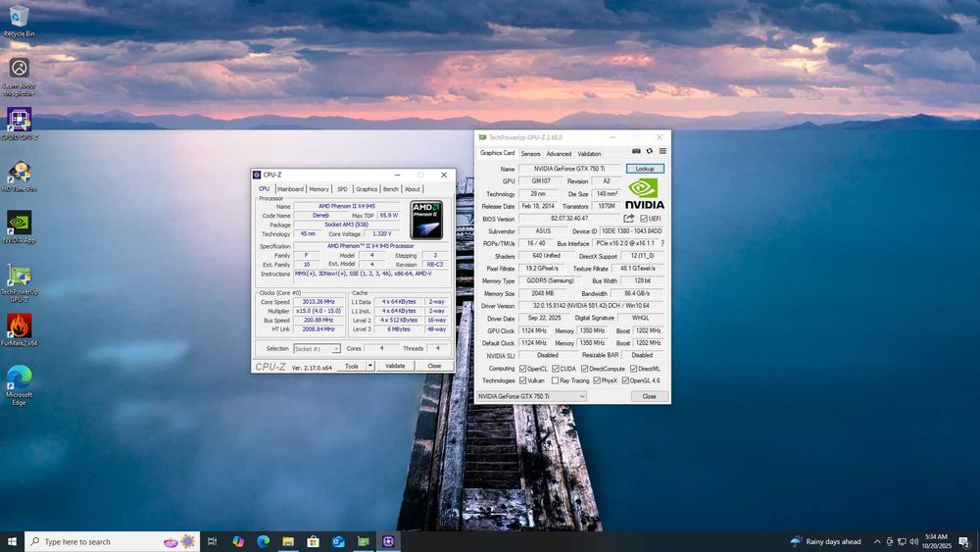Open Windows Start menu

pos(12,541)
